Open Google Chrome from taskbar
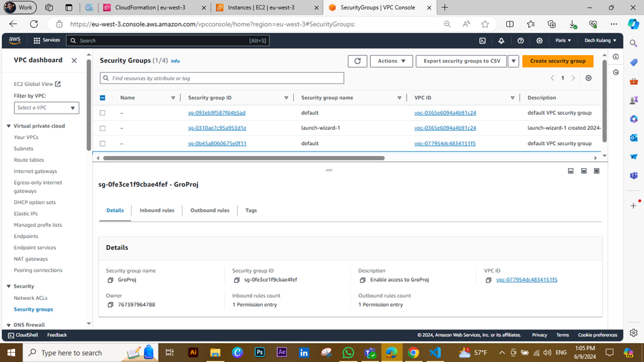 click(413, 353)
